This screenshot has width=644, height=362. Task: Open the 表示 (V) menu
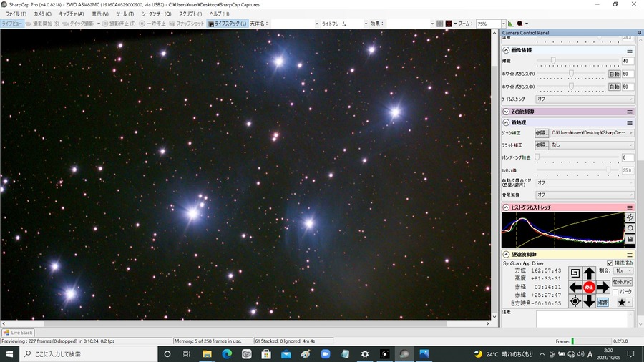pos(99,14)
